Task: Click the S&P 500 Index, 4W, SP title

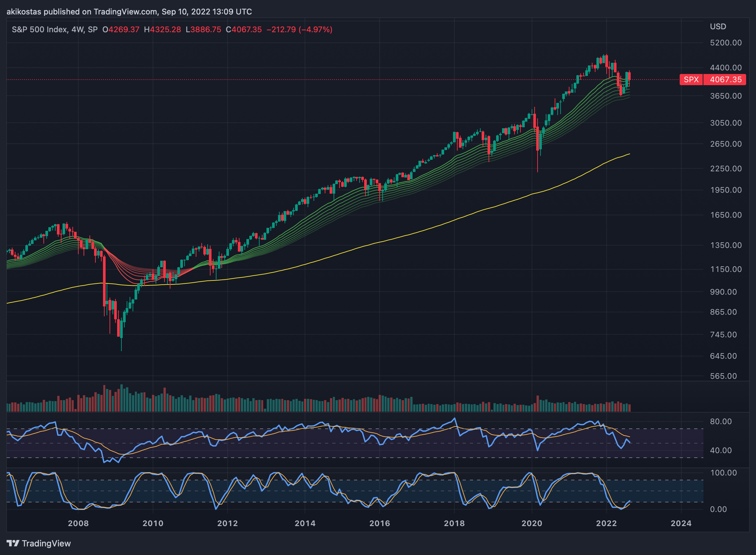Action: 55,30
